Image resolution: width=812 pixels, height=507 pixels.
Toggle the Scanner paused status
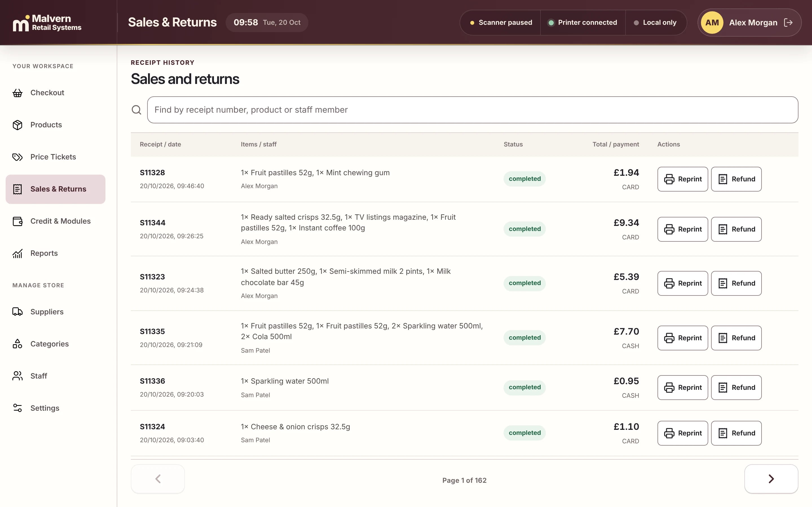point(501,23)
